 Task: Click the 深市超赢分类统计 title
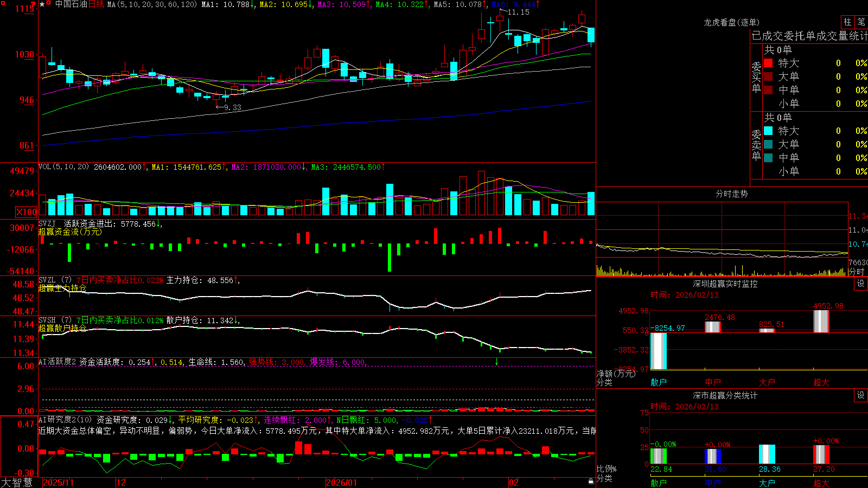(725, 395)
